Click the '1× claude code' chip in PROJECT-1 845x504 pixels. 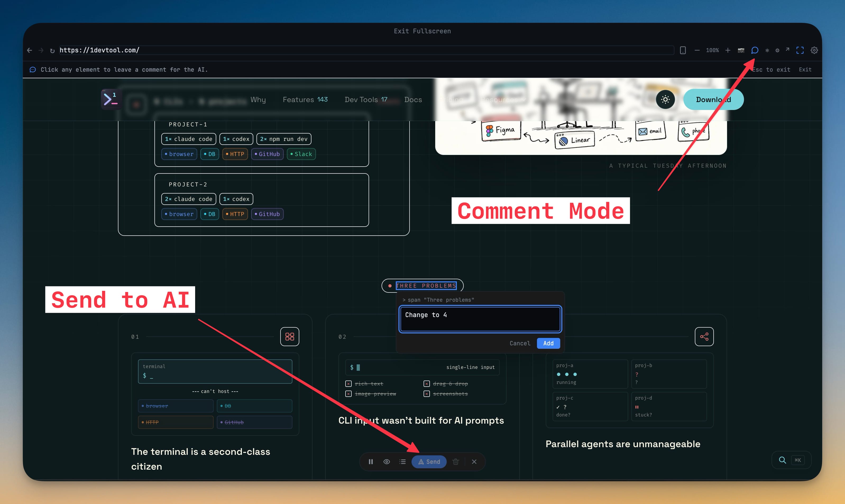pyautogui.click(x=189, y=139)
